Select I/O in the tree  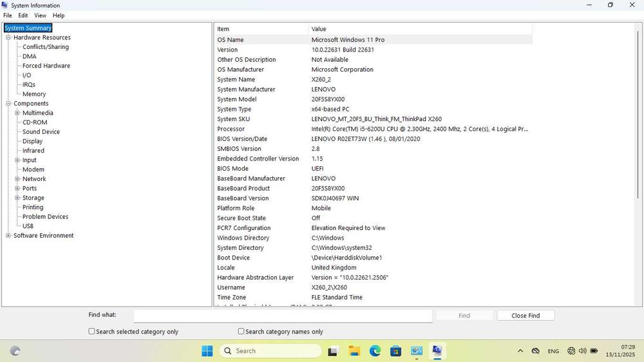tap(26, 75)
